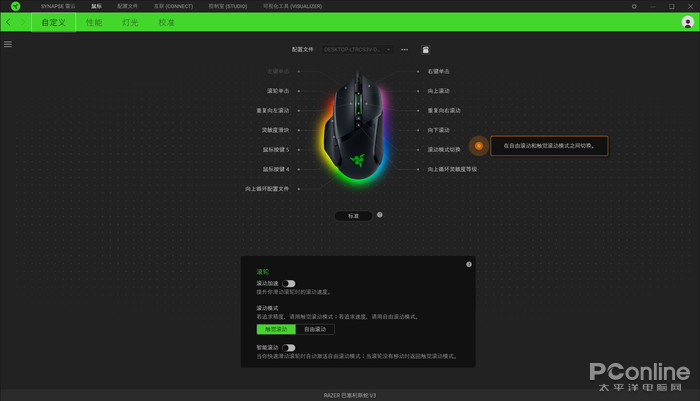Toggle the 滚动加速 switch
700x401 pixels.
pyautogui.click(x=288, y=284)
